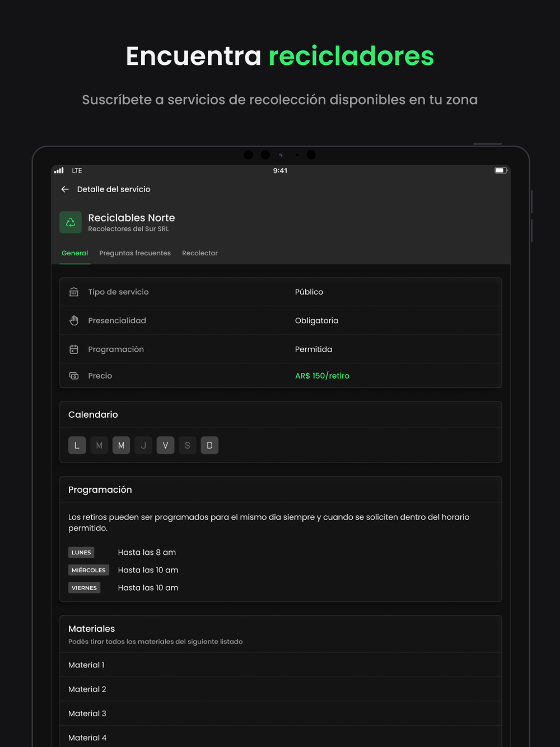Click the Presencialidad hand icon
560x747 pixels.
(x=74, y=320)
